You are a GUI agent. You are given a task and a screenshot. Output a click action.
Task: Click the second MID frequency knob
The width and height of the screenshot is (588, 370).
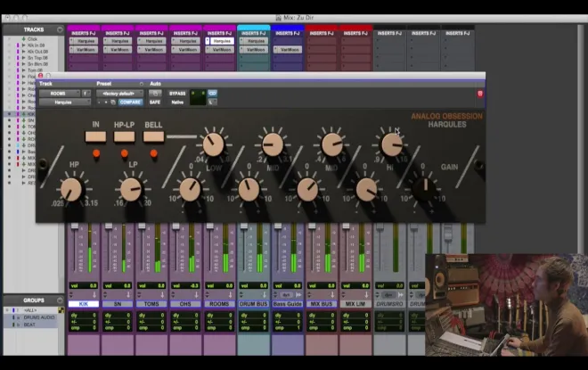332,144
